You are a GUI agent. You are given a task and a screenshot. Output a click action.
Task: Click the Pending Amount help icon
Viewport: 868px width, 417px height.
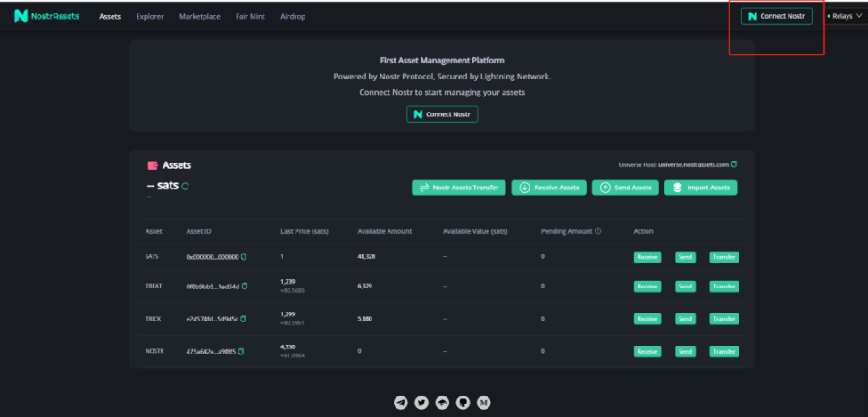click(x=597, y=231)
